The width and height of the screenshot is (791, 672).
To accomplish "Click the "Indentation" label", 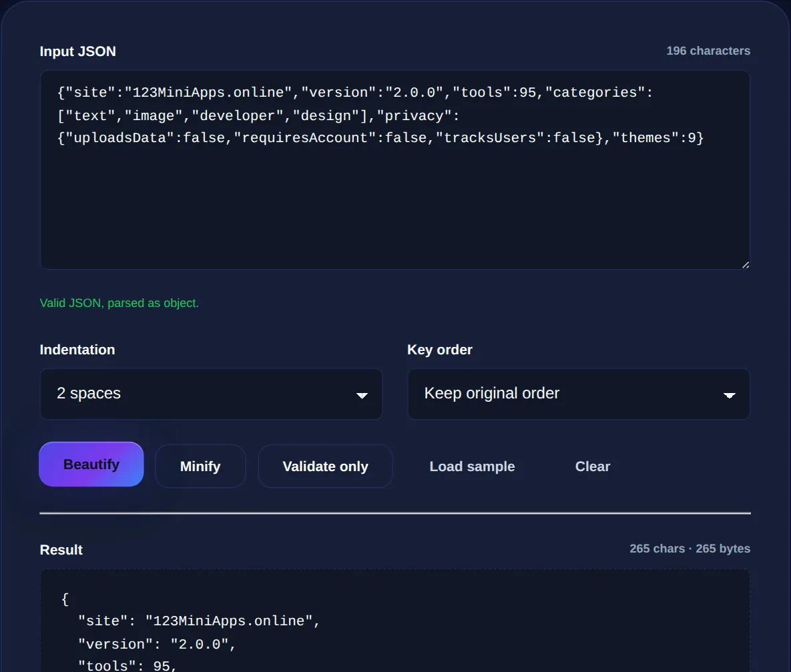I will (x=77, y=350).
